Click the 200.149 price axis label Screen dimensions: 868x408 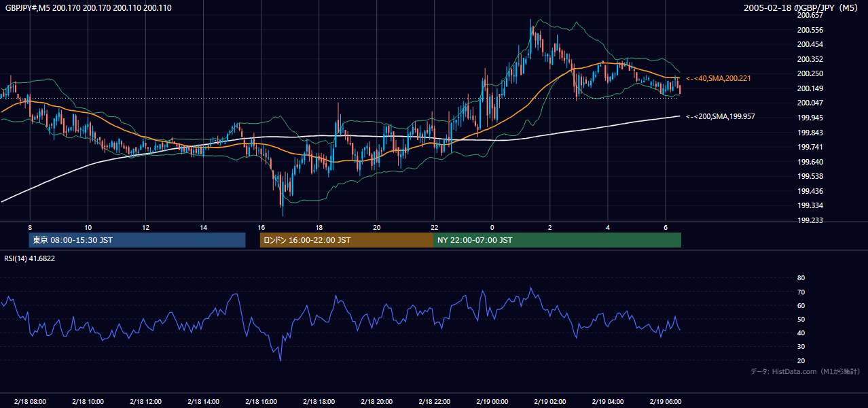point(810,88)
